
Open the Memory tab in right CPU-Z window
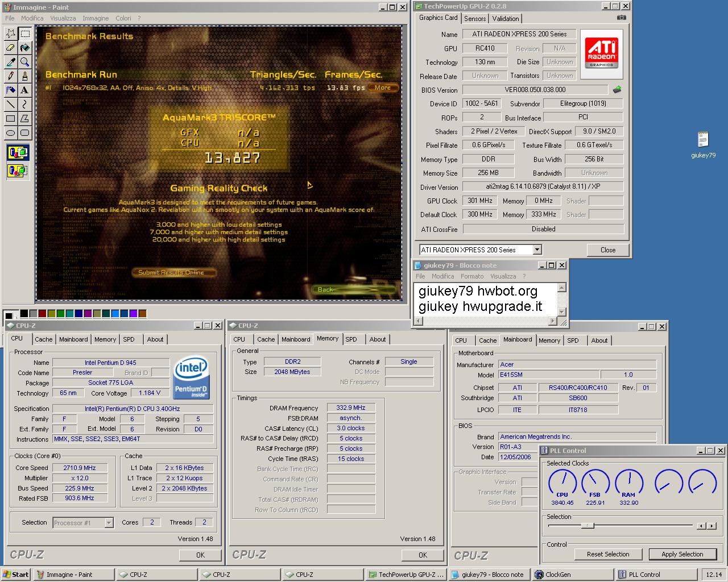[549, 340]
